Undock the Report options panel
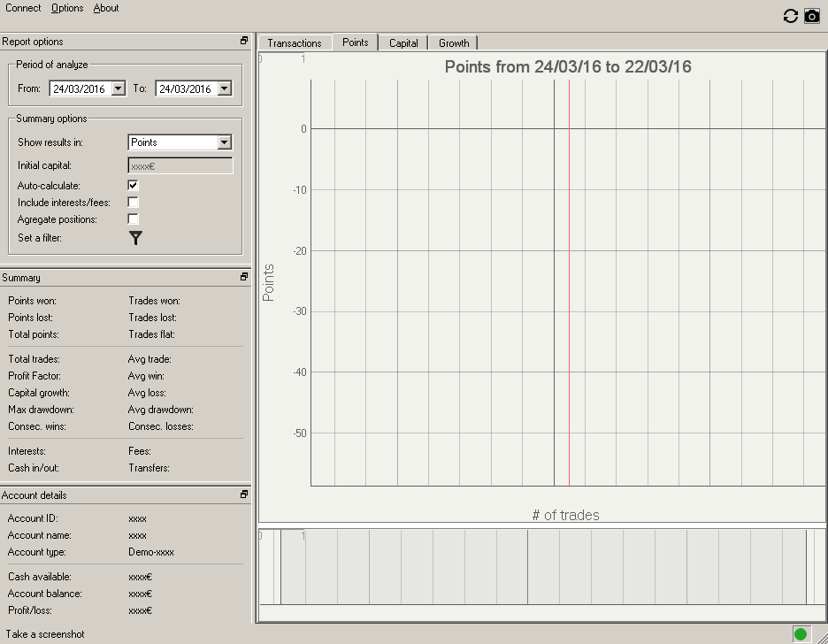This screenshot has width=828, height=644. pos(244,41)
